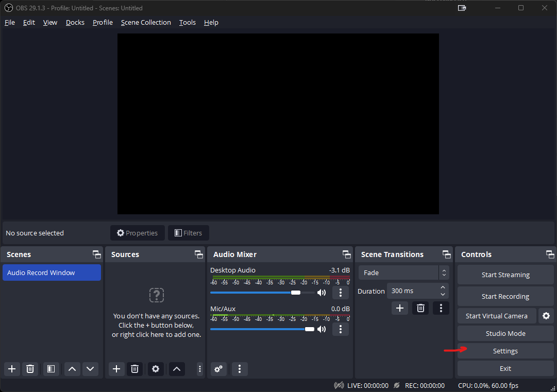
Task: Click Mic/Aux 0.0 dB level readout
Action: [340, 309]
